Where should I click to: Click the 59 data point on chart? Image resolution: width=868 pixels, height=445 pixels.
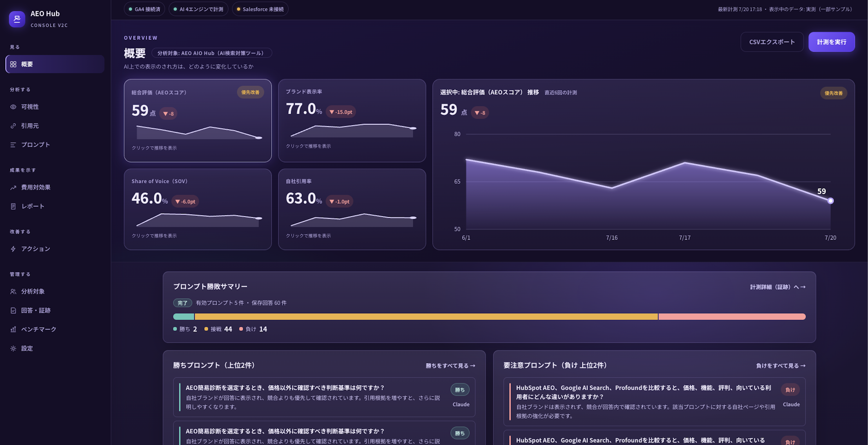pyautogui.click(x=830, y=201)
